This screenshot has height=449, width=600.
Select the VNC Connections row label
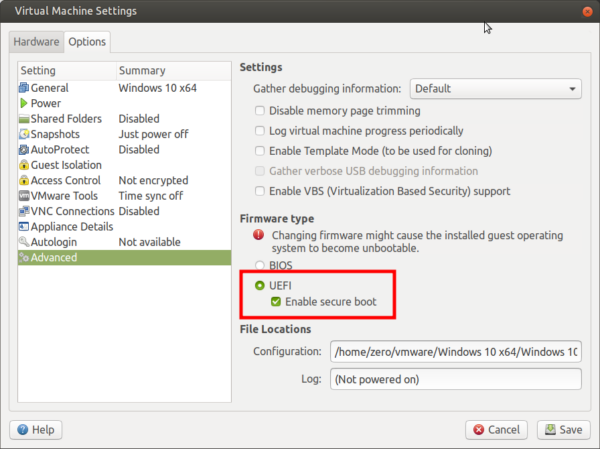click(x=72, y=211)
